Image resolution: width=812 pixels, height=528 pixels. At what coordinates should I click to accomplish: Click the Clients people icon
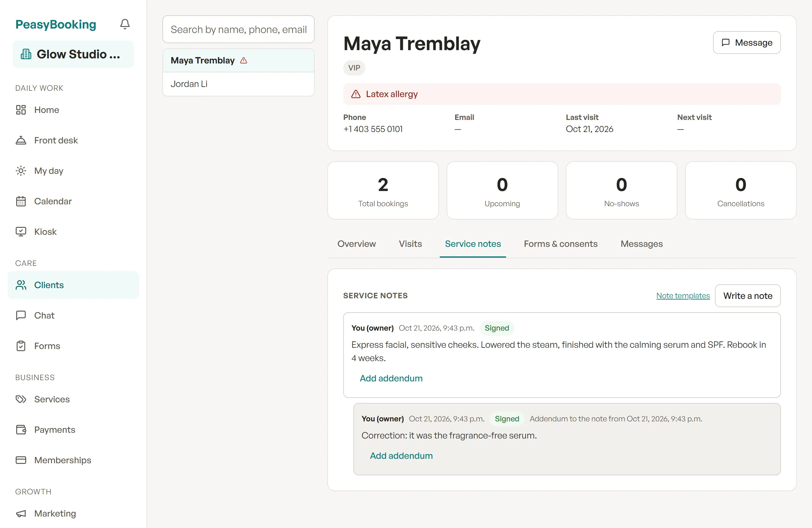click(21, 285)
